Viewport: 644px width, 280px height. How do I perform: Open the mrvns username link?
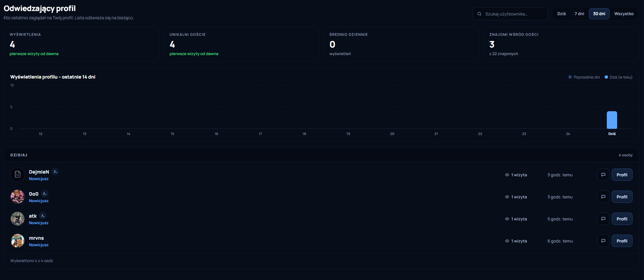37,238
